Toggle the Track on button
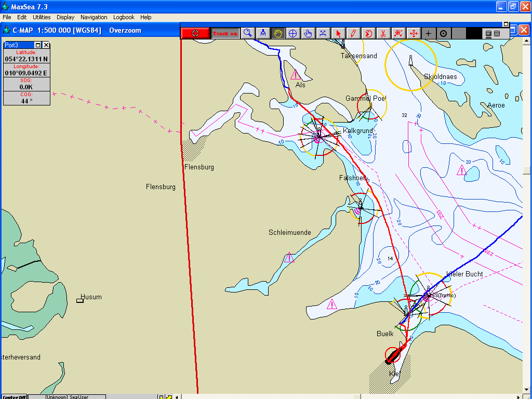Viewport: 532px width, 399px height. [x=224, y=33]
